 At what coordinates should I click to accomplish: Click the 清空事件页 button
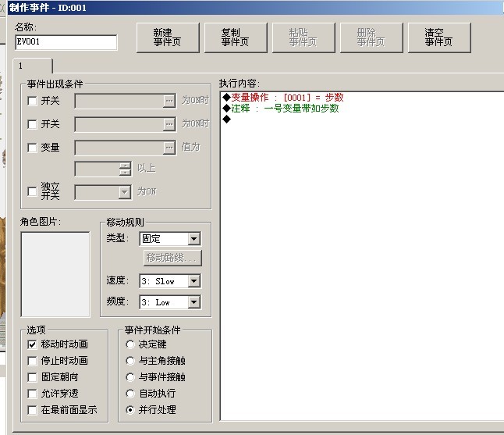439,37
